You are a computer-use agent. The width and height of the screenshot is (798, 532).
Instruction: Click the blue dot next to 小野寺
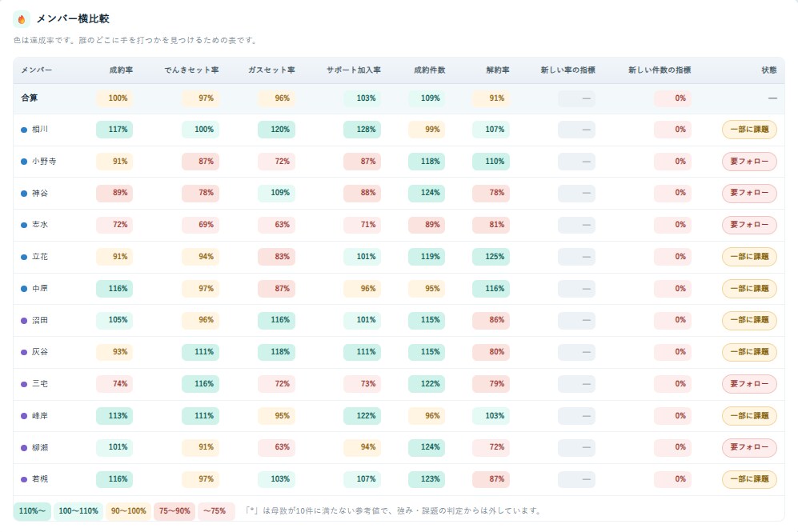click(x=24, y=162)
